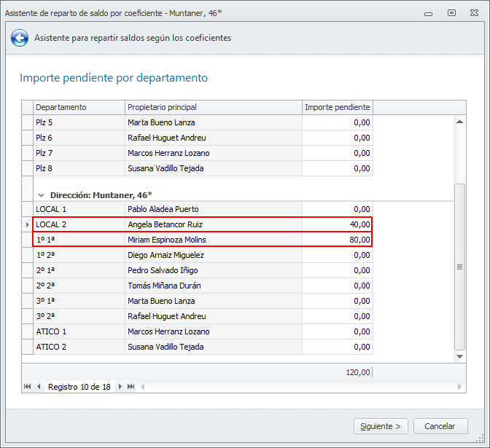Select Diego Arnaiz Miguelez cell
Image resolution: width=490 pixels, height=448 pixels.
click(x=214, y=255)
